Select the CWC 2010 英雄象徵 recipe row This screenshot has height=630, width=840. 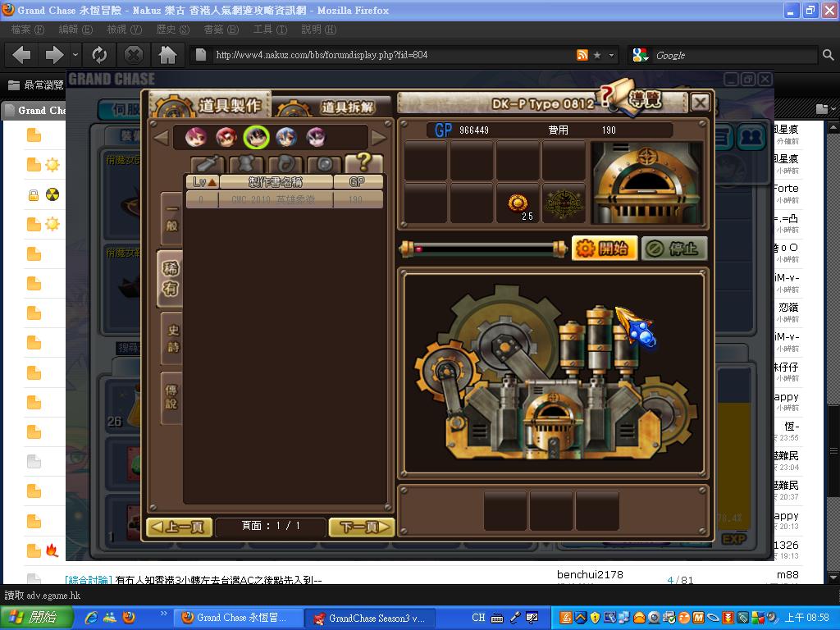point(285,199)
